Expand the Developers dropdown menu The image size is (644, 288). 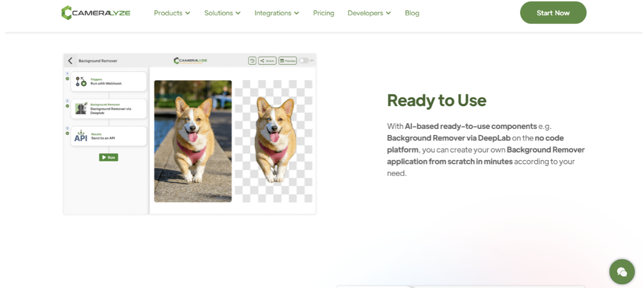[369, 13]
